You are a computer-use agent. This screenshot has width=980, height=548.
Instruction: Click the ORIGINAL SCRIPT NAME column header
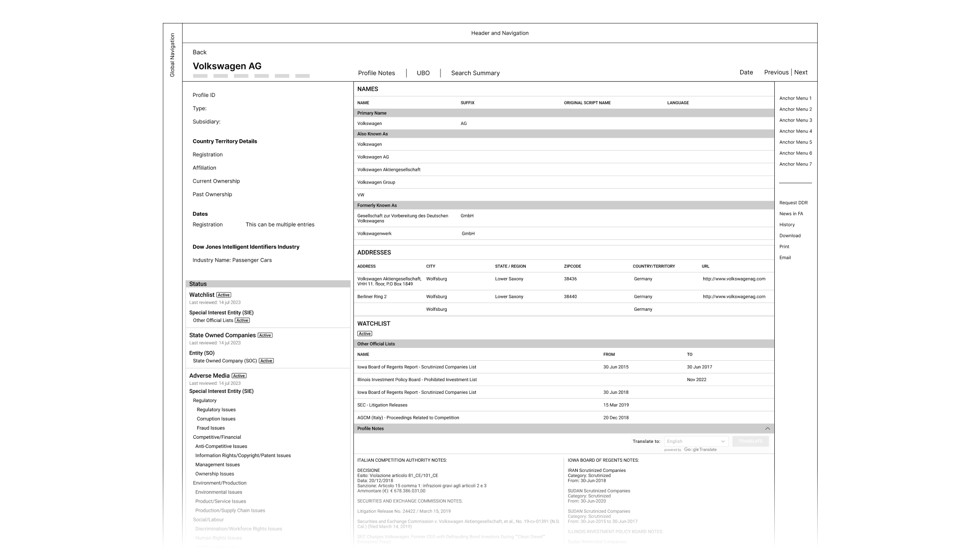(587, 103)
